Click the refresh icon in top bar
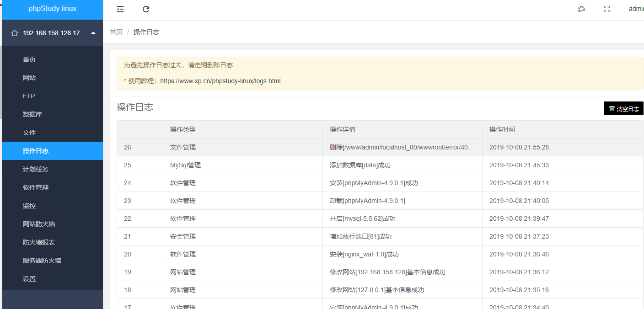644x309 pixels. tap(146, 9)
